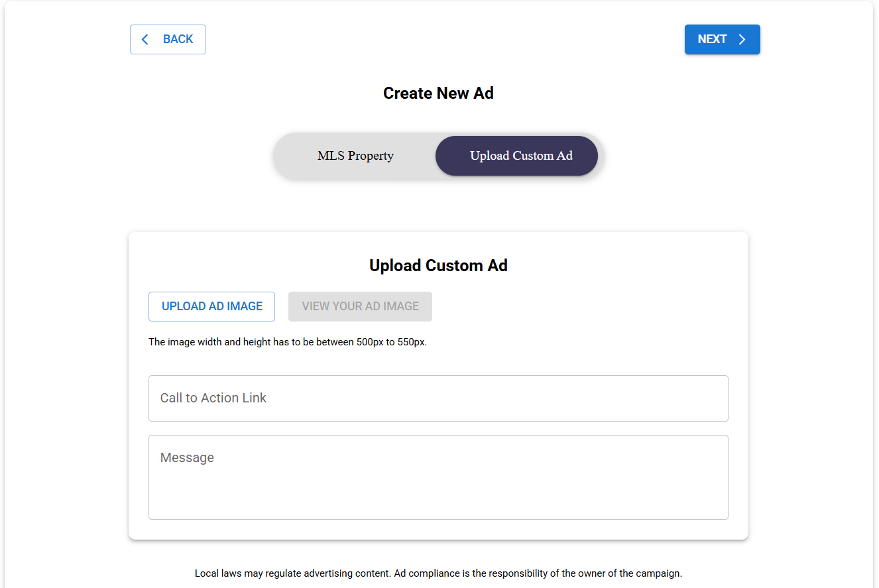Click the VIEW YOUR AD IMAGE button

[360, 306]
